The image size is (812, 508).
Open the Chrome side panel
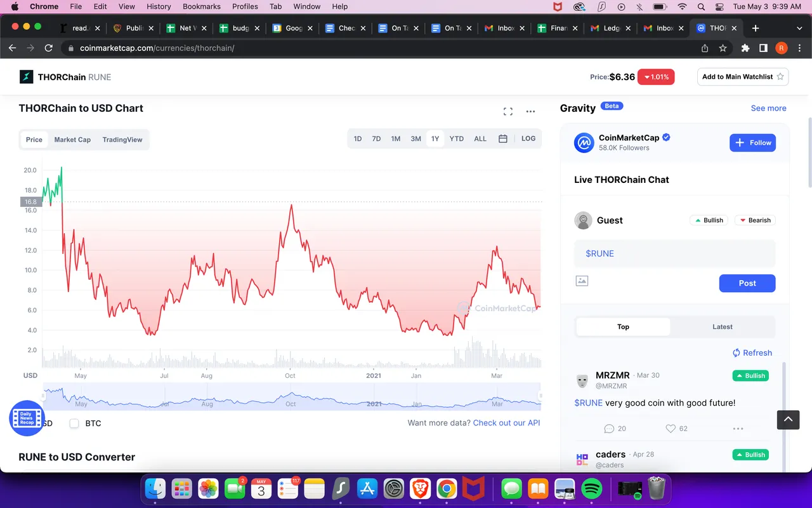(763, 48)
